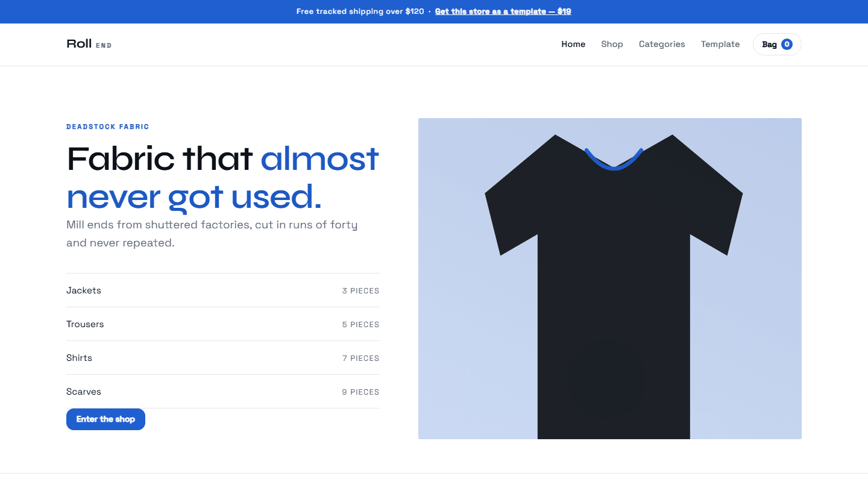
Task: Click the 'Mill ends from shuttered factories' paragraph
Action: (x=212, y=234)
